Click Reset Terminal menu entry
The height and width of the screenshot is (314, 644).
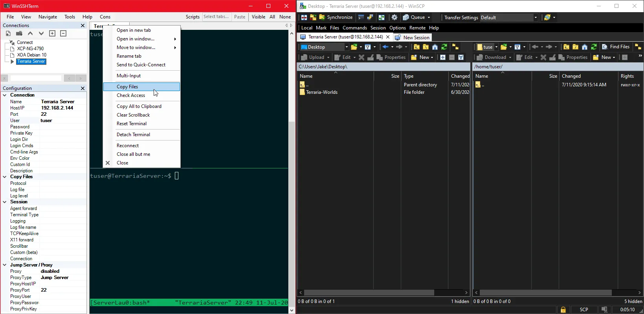[141, 124]
